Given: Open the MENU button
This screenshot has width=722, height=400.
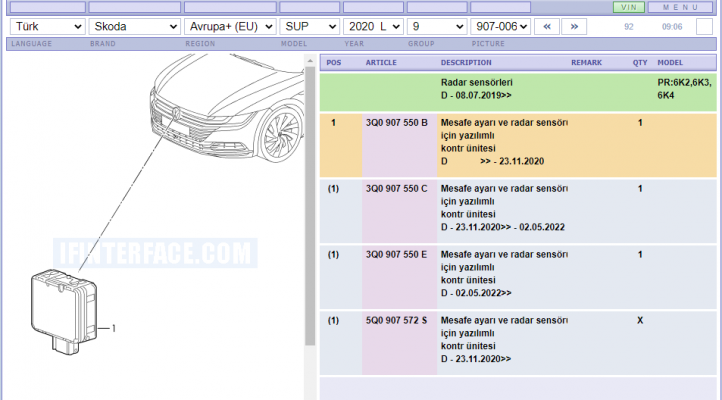Looking at the screenshot, I should (x=681, y=7).
